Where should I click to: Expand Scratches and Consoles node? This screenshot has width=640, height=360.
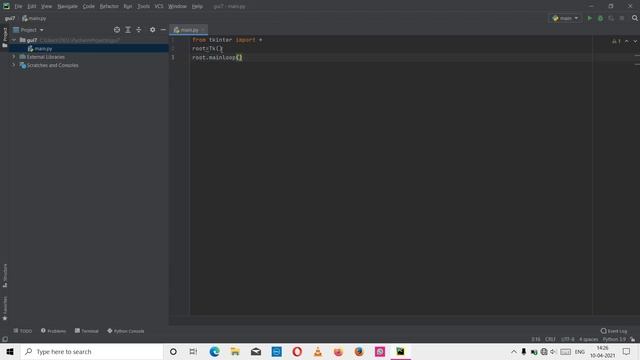[x=14, y=65]
